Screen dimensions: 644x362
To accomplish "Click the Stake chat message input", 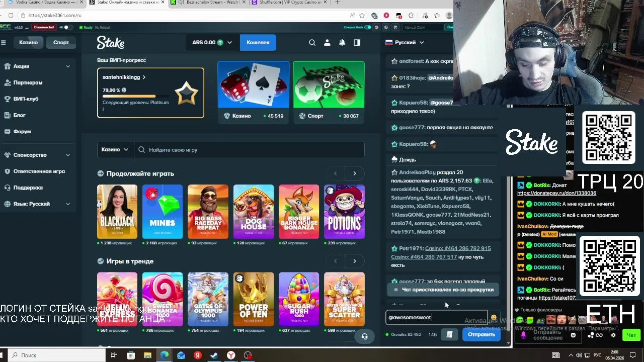I will 436,317.
